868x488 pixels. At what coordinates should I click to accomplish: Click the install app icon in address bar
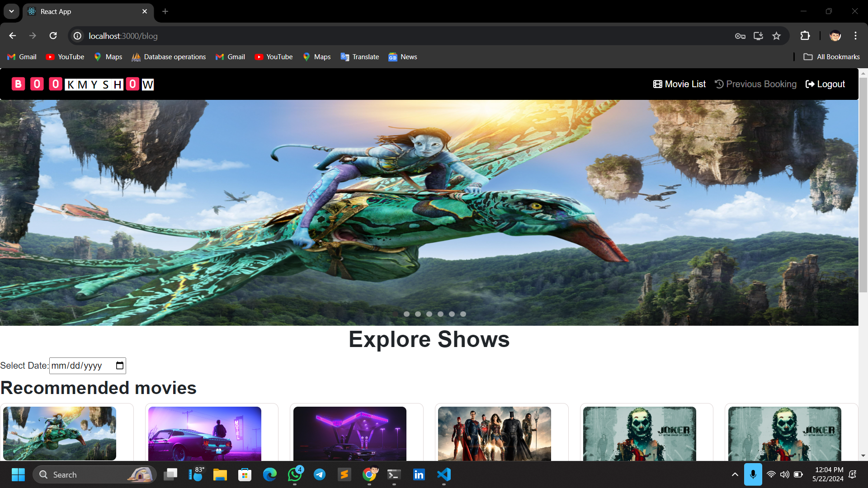pyautogui.click(x=758, y=36)
